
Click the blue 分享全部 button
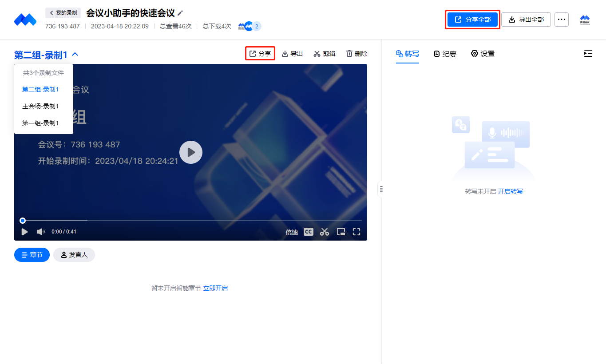472,20
